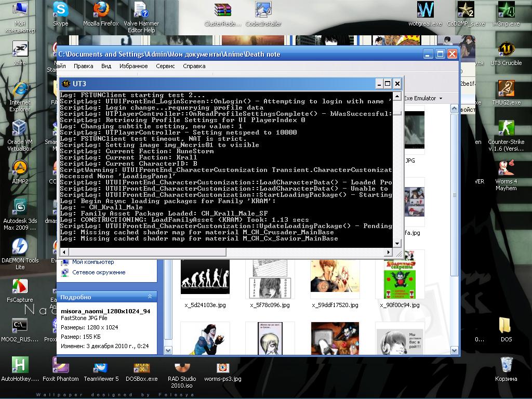
Task: Open the Справка menu in Explorer
Action: tap(194, 66)
